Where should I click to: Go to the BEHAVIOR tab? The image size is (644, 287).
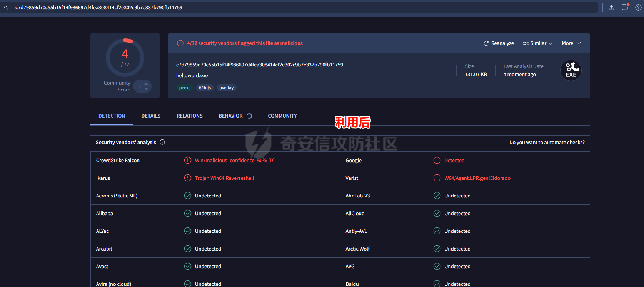pos(231,116)
